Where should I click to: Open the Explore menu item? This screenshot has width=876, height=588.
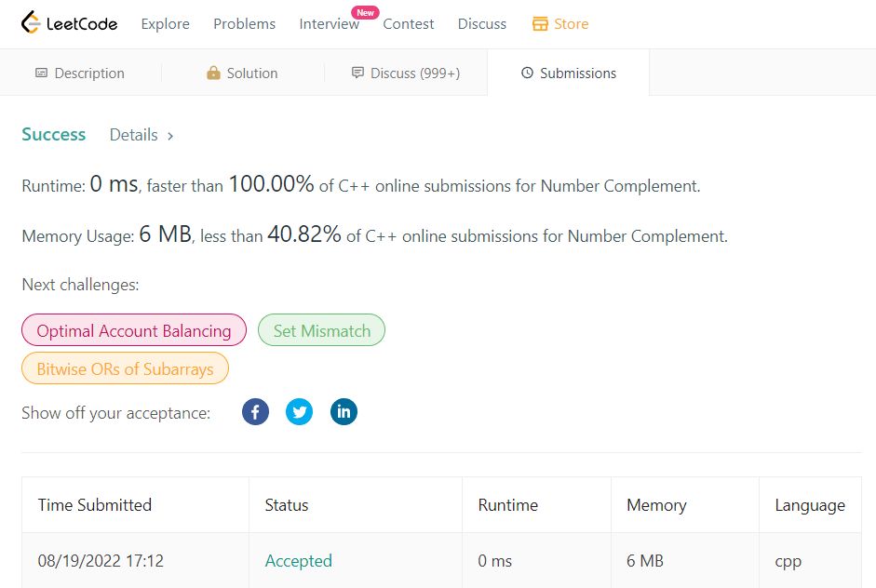click(x=166, y=24)
